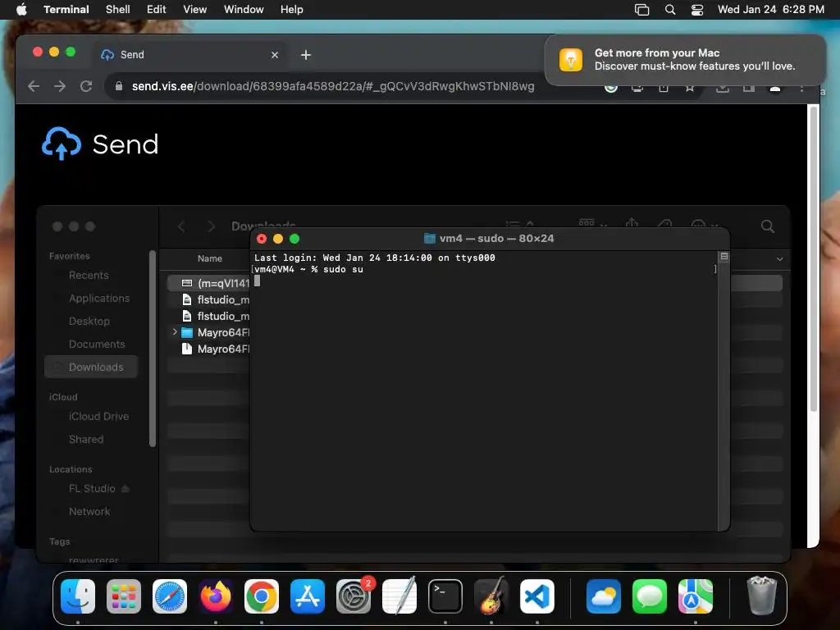The image size is (840, 630).
Task: Click the Finder sidebar scrollbar
Action: tap(152, 348)
